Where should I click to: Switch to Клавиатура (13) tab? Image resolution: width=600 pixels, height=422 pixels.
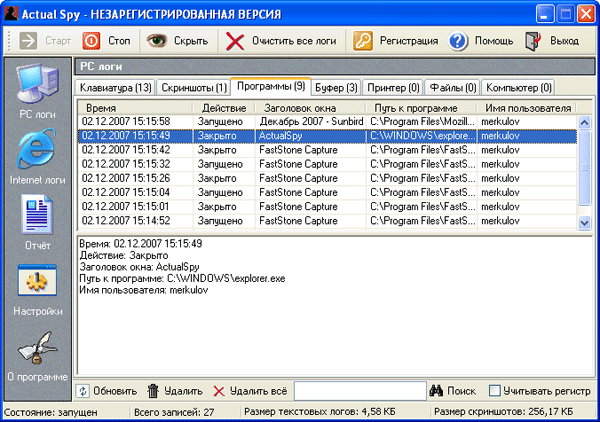click(116, 88)
